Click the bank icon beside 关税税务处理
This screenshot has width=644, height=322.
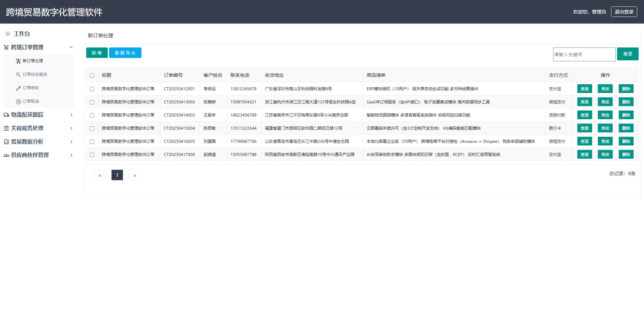6,128
